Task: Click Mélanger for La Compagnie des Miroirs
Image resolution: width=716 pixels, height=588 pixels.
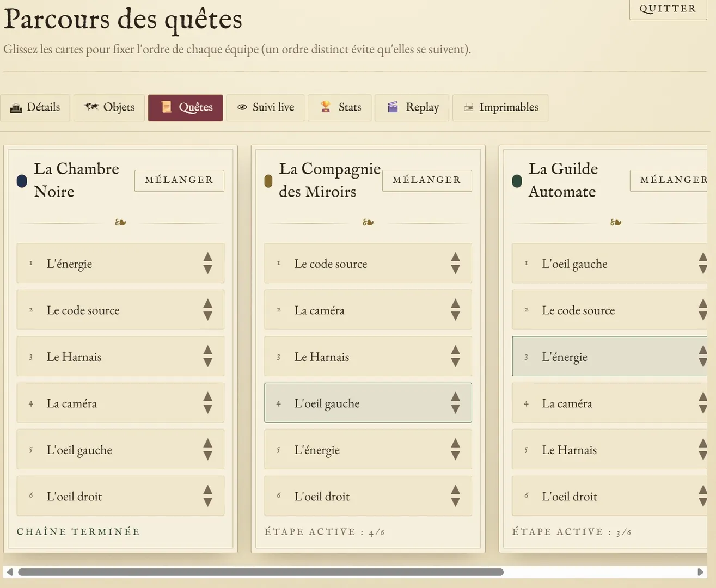Action: click(427, 180)
